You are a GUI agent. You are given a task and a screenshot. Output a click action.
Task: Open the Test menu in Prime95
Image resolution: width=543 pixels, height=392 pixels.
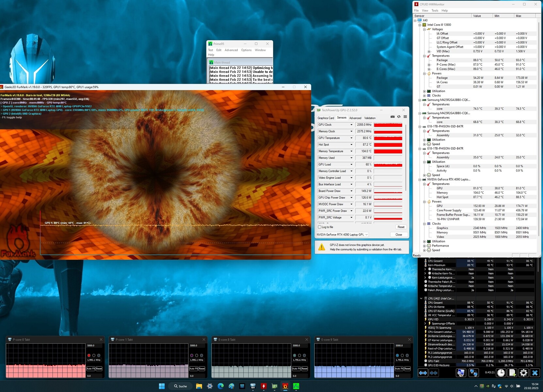211,50
